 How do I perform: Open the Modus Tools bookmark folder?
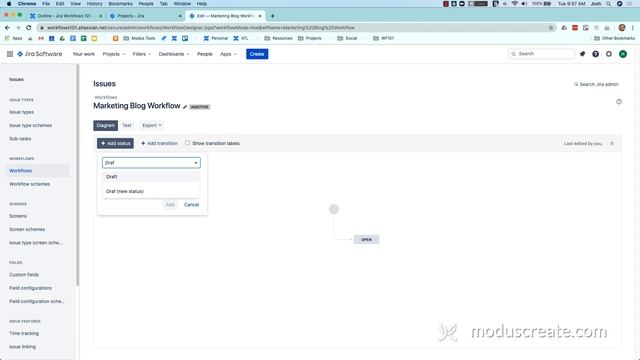[x=139, y=38]
